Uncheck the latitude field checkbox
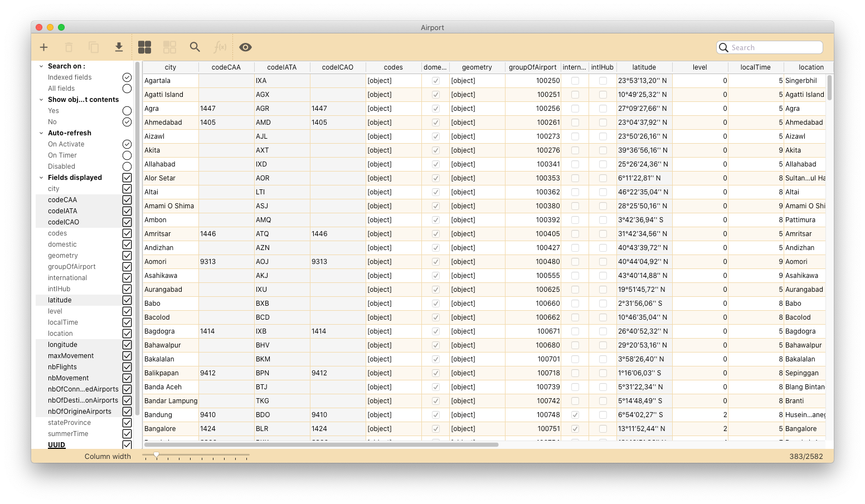 pyautogui.click(x=127, y=300)
